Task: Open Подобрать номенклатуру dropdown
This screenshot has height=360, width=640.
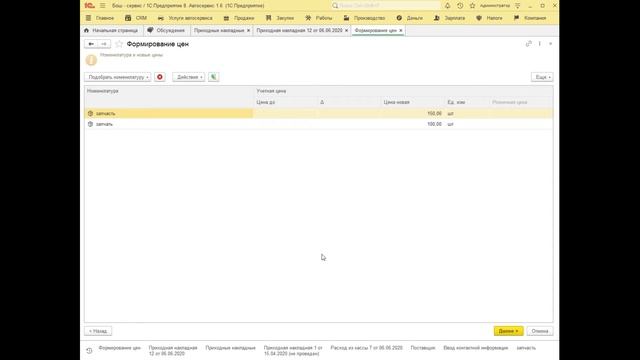Action: click(118, 77)
